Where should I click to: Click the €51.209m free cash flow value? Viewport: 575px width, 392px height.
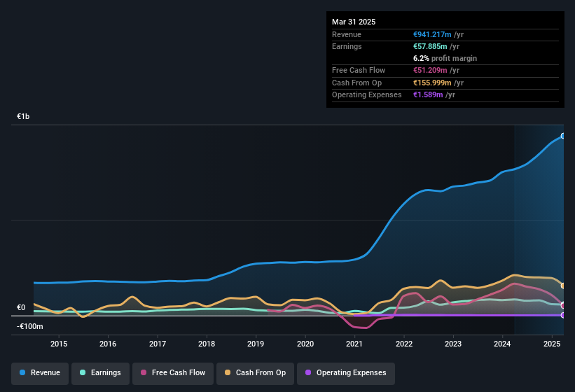[430, 70]
